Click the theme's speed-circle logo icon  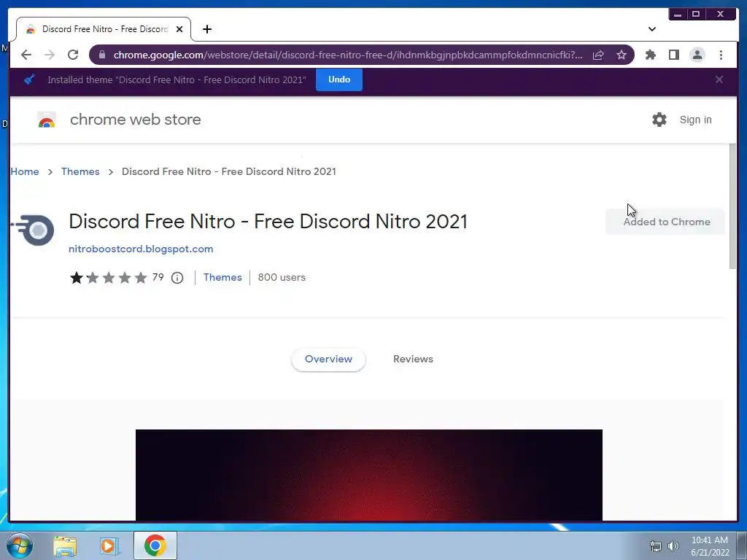(34, 230)
